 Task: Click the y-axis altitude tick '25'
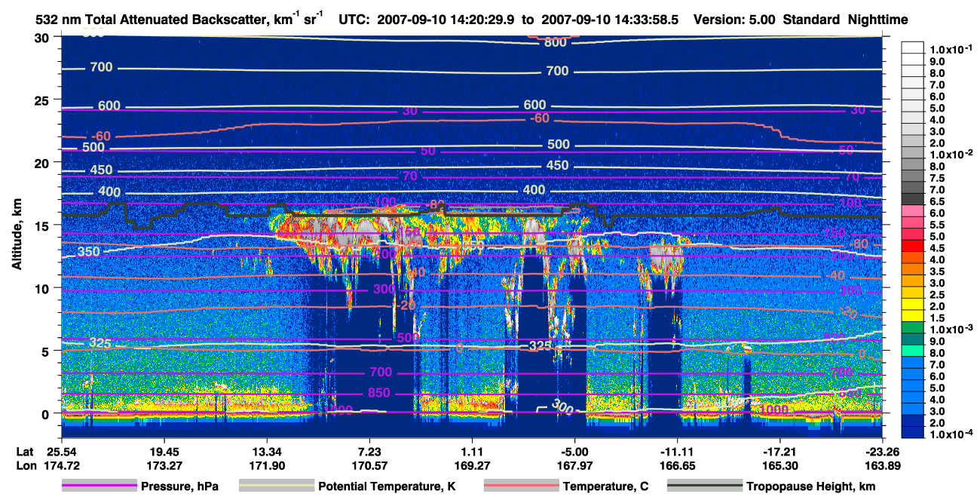coord(44,100)
